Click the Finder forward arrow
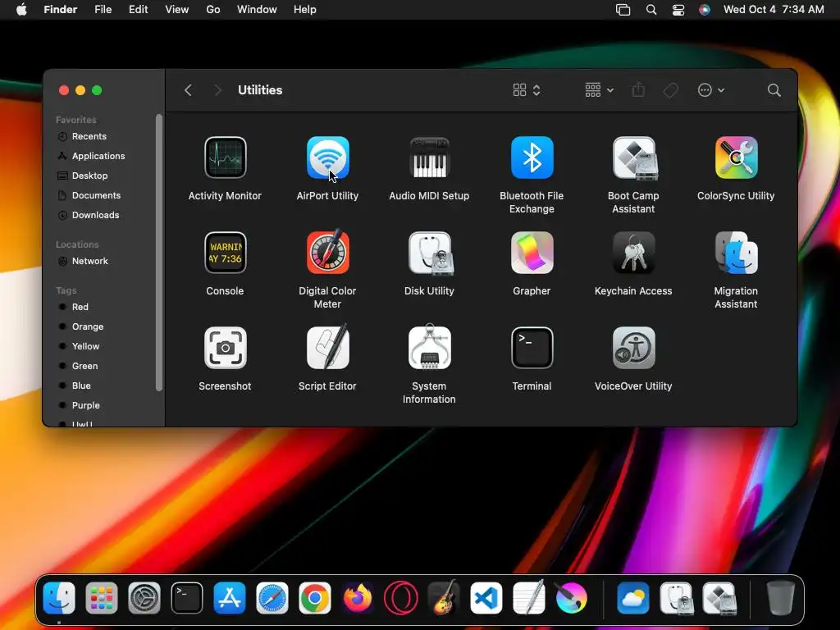This screenshot has height=630, width=840. tap(217, 90)
